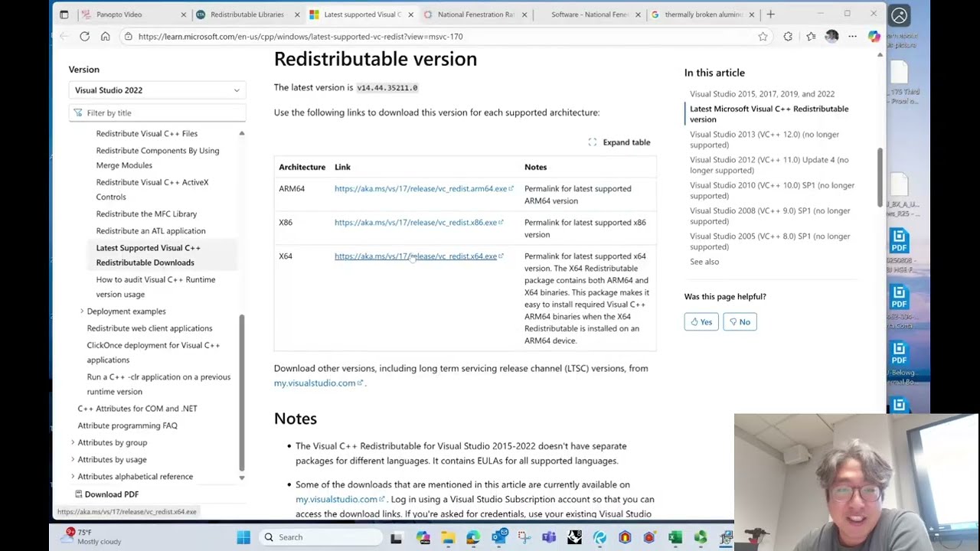Screen dimensions: 980x551
Task: Open Edge settings and more menu
Action: pyautogui.click(x=852, y=37)
